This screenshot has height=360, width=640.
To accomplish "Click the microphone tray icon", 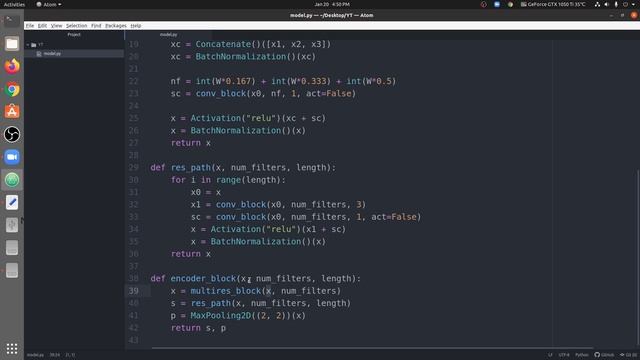I will [x=616, y=4].
